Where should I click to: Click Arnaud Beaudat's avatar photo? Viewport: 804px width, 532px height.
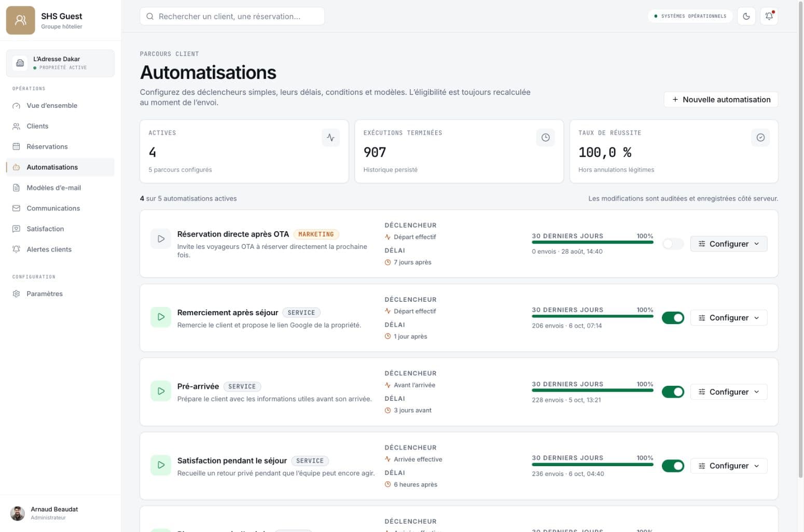click(18, 513)
